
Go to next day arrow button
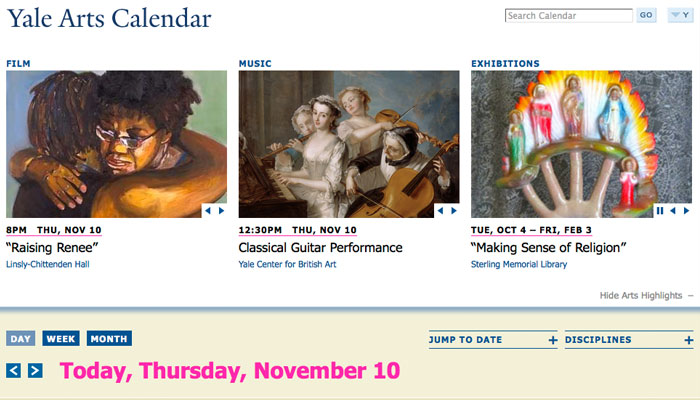click(x=35, y=371)
